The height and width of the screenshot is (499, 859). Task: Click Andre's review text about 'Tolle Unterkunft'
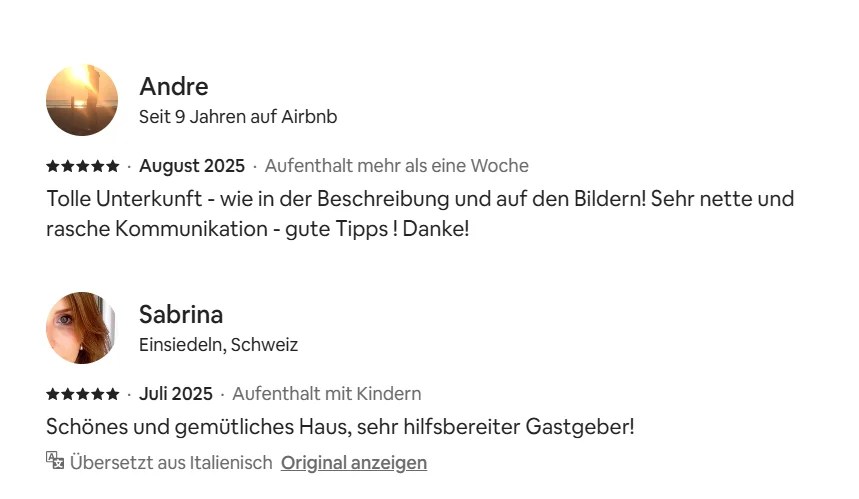pos(420,198)
